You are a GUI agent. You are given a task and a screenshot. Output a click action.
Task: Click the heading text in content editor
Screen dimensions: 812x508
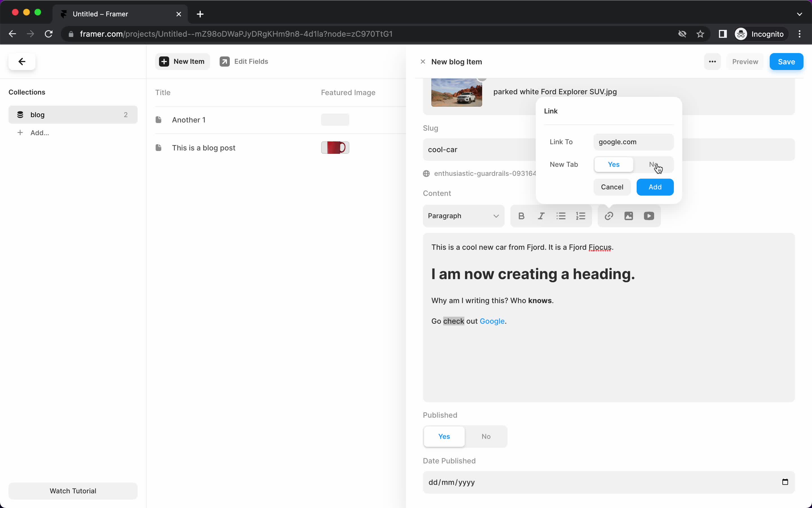(x=533, y=274)
